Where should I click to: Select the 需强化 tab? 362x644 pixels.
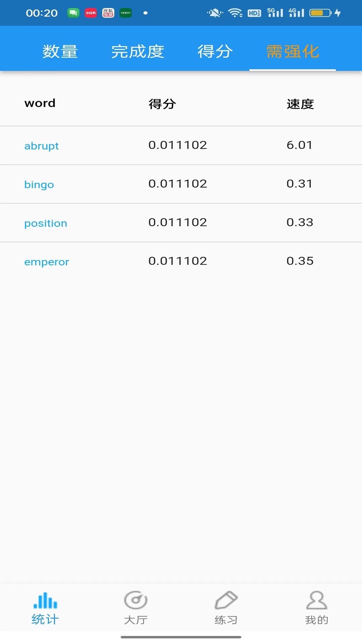click(293, 52)
